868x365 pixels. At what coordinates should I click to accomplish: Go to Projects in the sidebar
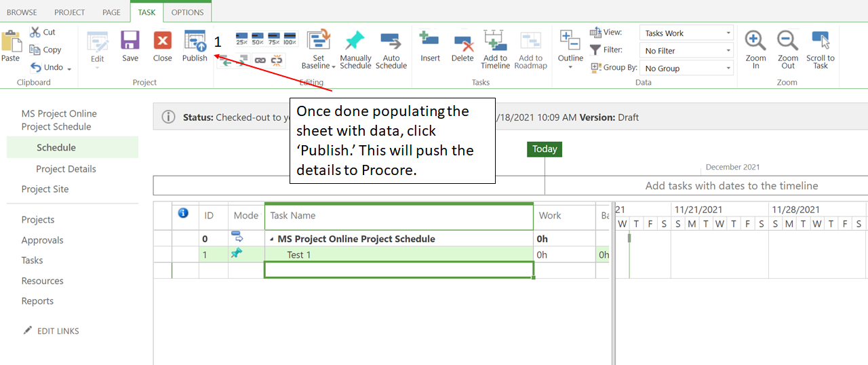pos(38,220)
